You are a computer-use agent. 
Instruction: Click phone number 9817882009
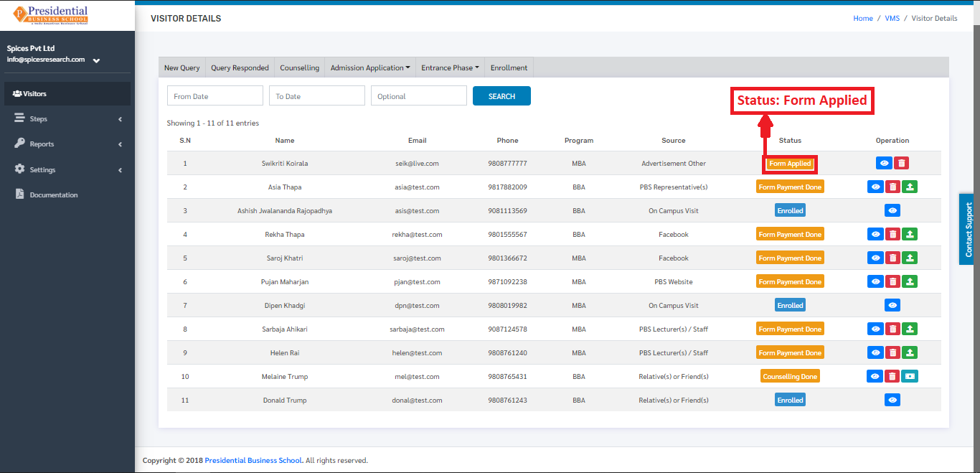[x=507, y=187]
